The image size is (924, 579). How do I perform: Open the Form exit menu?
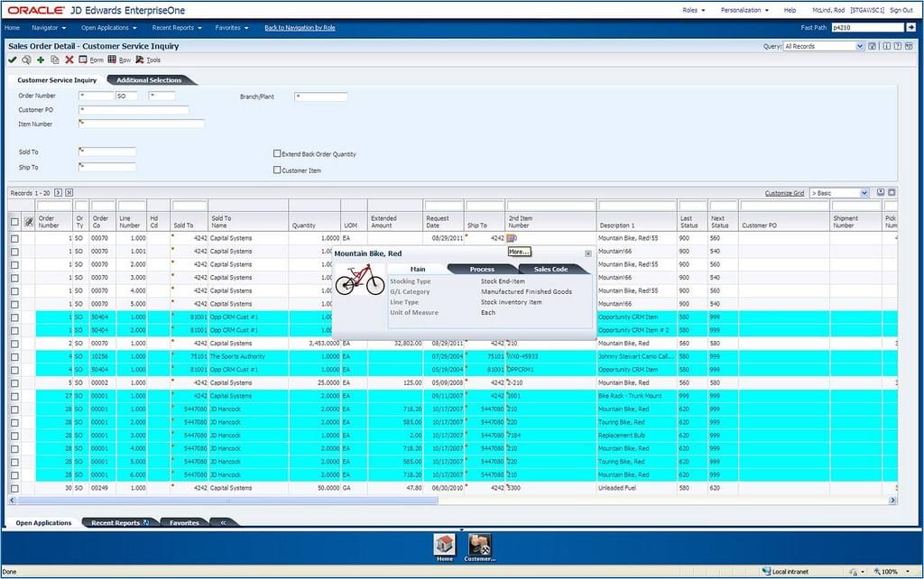(x=91, y=60)
